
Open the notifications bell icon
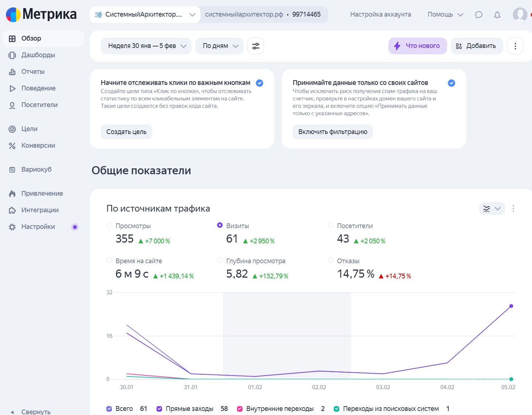pos(497,15)
